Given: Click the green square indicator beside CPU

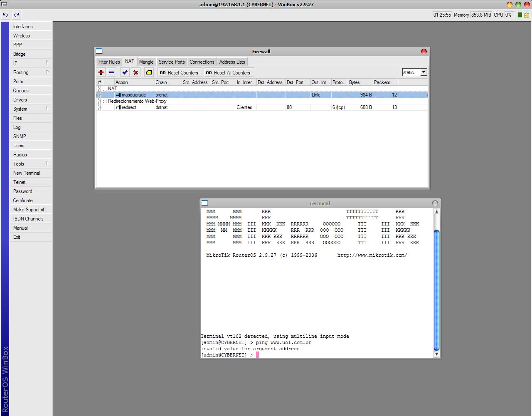Looking at the screenshot, I should point(520,15).
